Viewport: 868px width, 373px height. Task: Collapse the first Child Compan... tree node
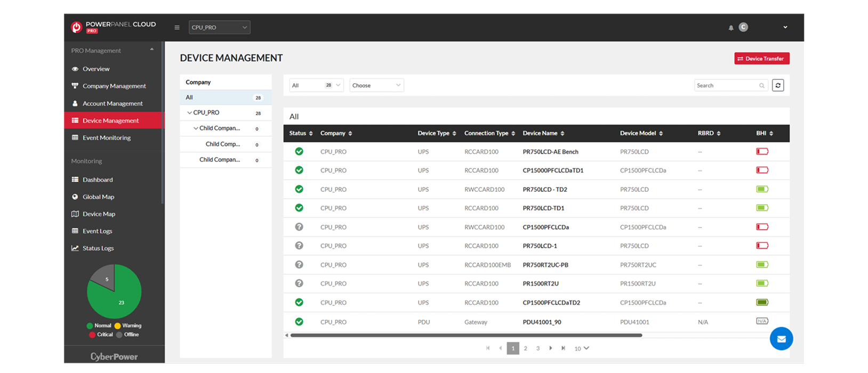tap(196, 128)
